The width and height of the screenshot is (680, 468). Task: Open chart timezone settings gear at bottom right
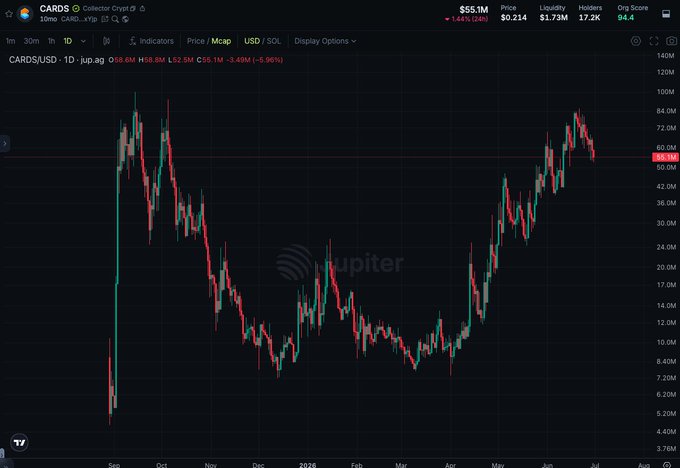click(x=667, y=465)
